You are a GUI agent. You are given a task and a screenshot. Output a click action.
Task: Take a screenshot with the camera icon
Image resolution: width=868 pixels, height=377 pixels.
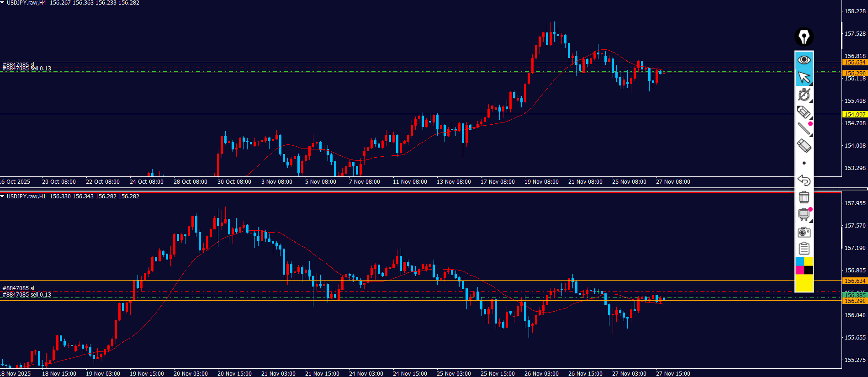pos(804,232)
